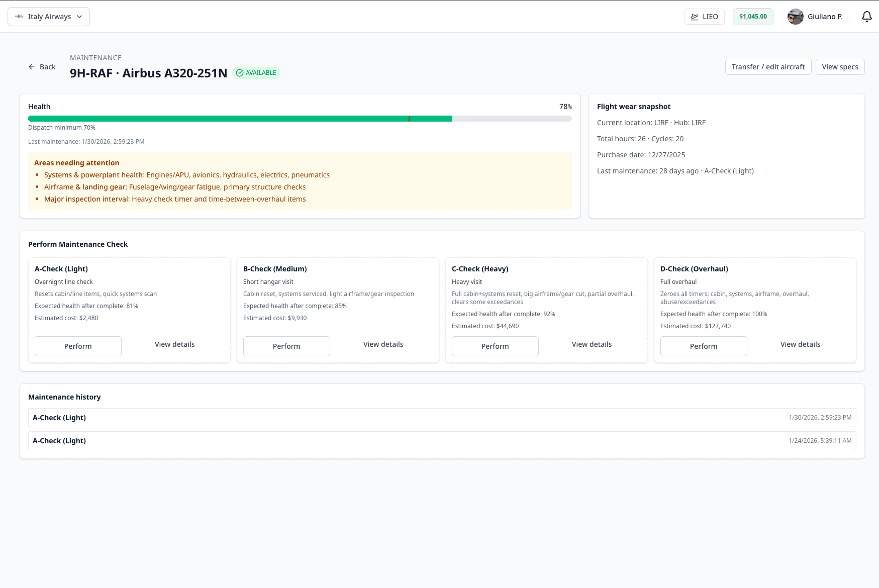The height and width of the screenshot is (588, 879).
Task: Perform the C-Check (Heavy) maintenance
Action: (x=495, y=346)
